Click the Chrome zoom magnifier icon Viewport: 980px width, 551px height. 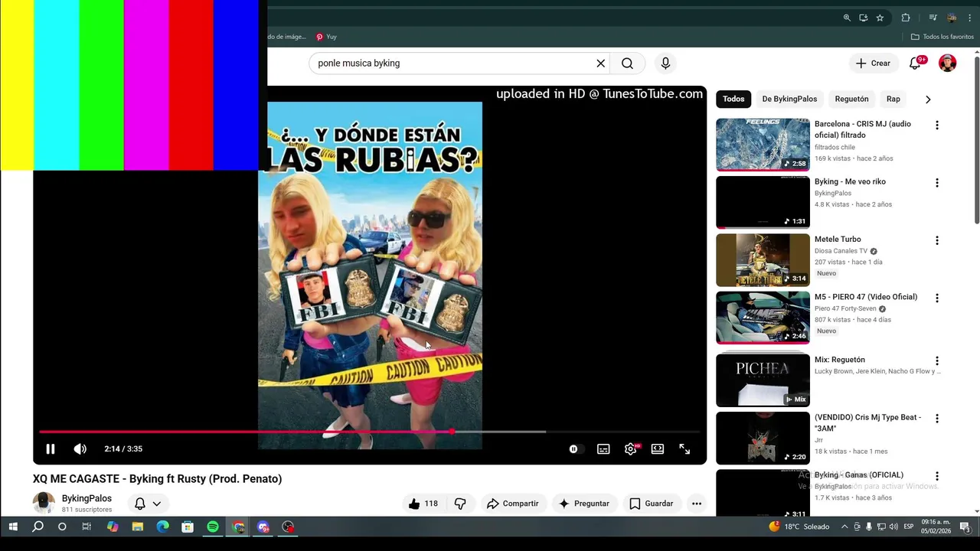pos(847,18)
